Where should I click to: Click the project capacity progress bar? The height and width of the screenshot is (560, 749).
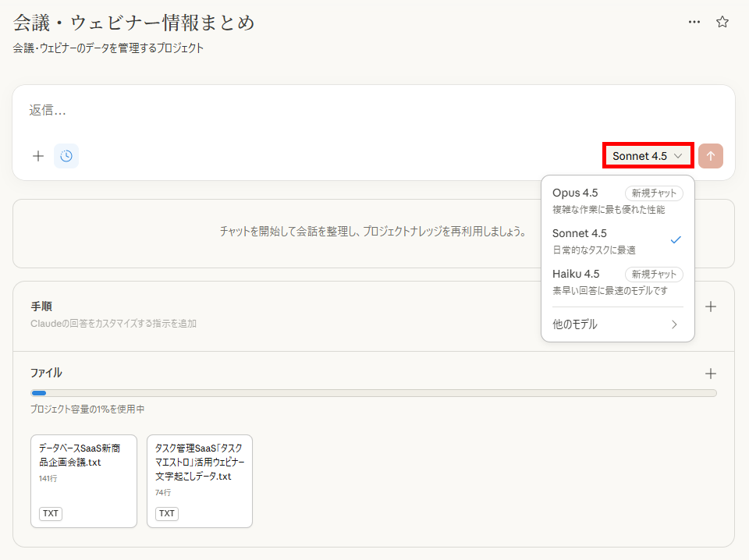click(373, 393)
